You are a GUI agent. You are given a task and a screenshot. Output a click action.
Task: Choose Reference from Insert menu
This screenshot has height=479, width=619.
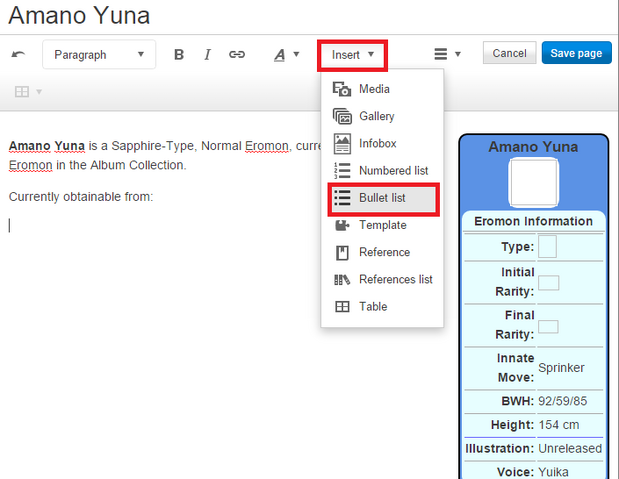(x=382, y=252)
